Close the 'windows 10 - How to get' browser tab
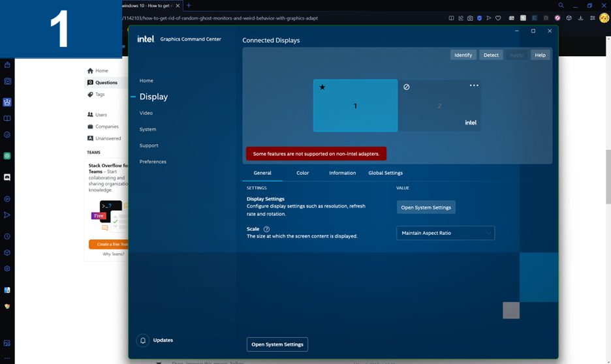 click(178, 6)
